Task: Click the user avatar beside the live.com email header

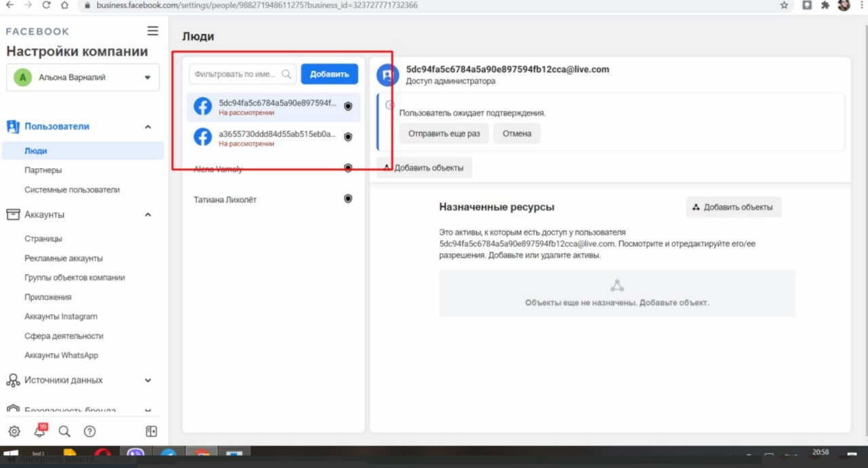Action: (x=388, y=75)
